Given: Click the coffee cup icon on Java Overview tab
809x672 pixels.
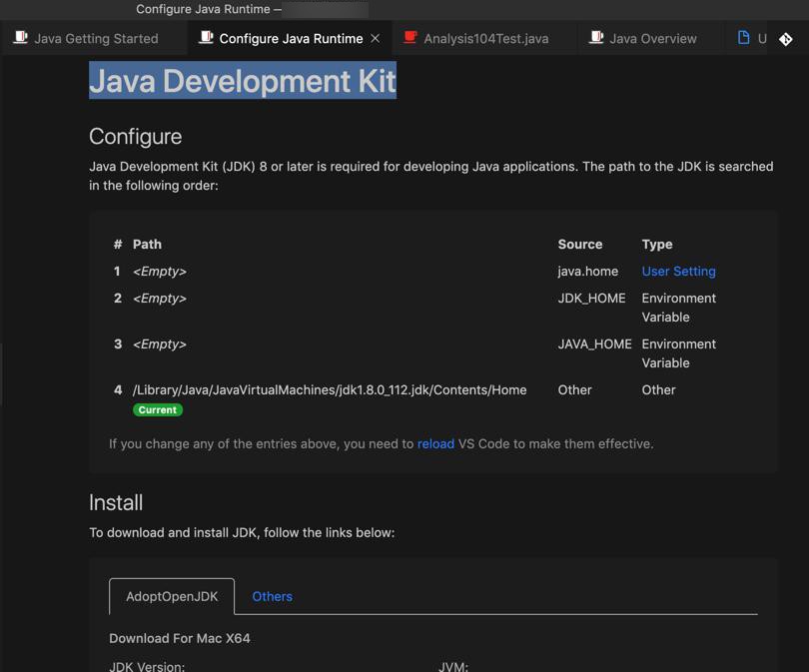Looking at the screenshot, I should click(x=595, y=38).
